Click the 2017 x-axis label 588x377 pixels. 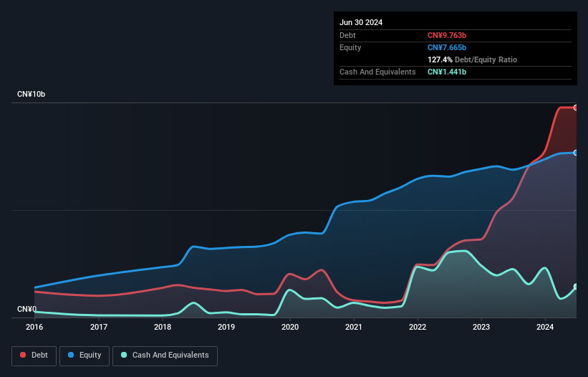tap(99, 327)
